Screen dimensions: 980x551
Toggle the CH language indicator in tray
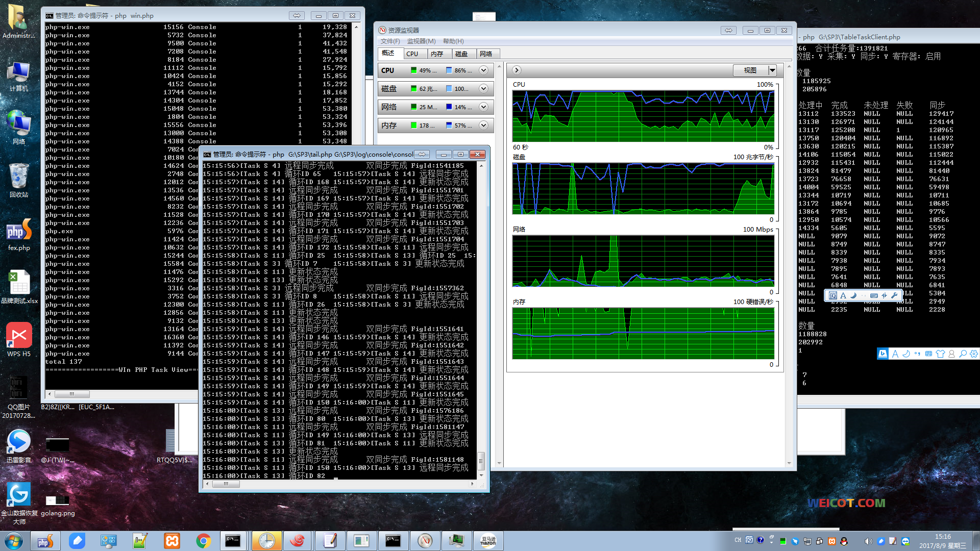pyautogui.click(x=738, y=540)
